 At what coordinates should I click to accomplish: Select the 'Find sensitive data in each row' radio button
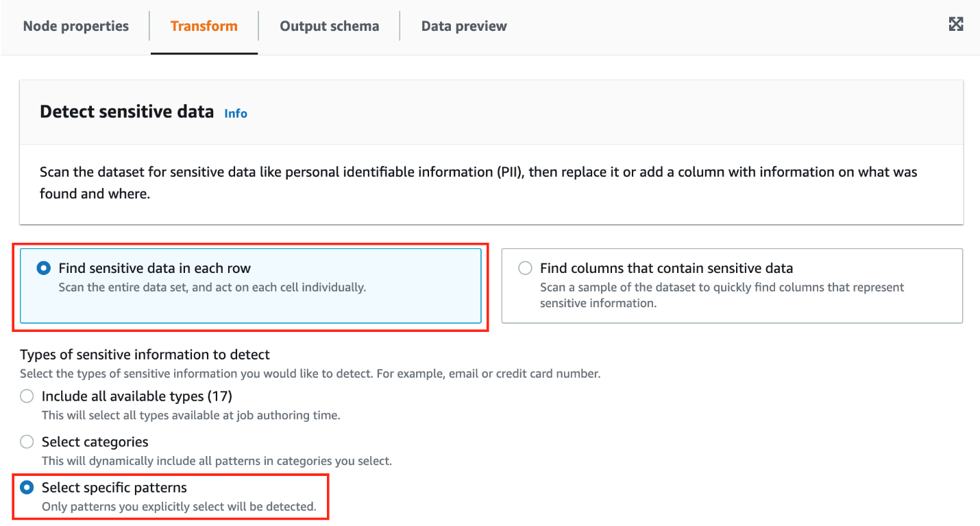(x=44, y=268)
